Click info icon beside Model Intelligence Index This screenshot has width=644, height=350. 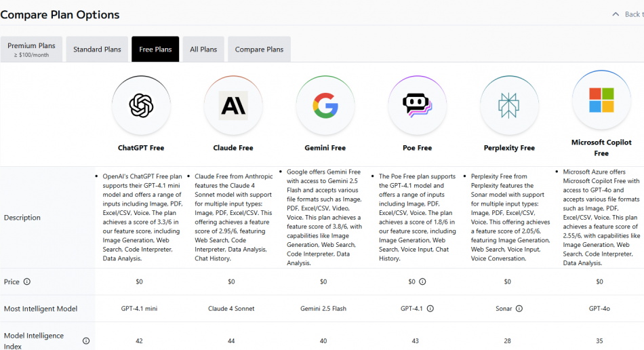coord(86,341)
